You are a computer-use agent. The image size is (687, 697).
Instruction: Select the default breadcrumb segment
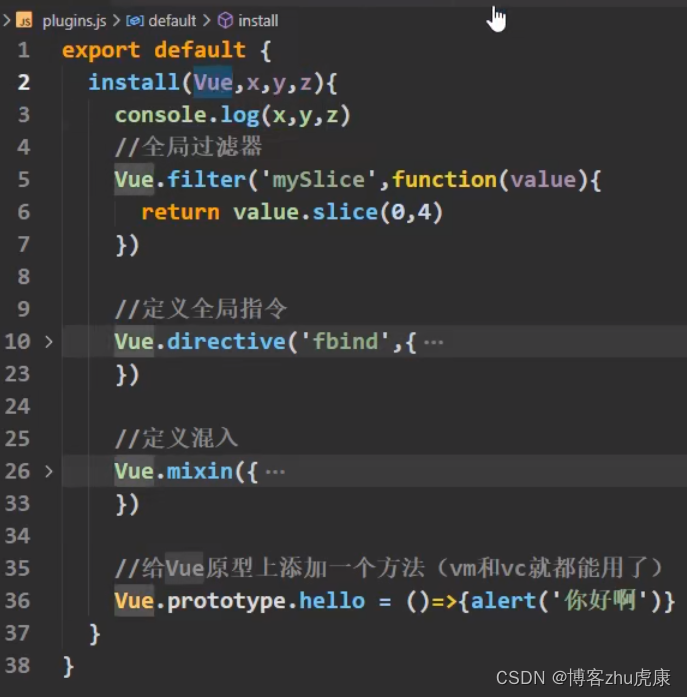coord(172,20)
